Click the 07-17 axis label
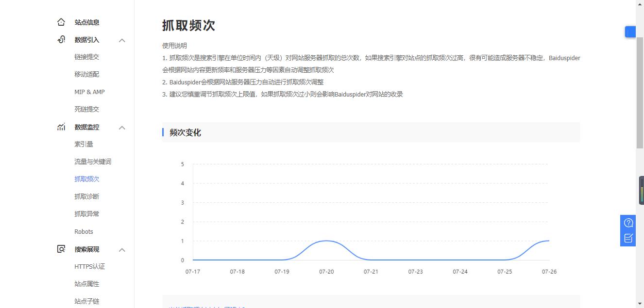644x308 pixels. (x=193, y=272)
